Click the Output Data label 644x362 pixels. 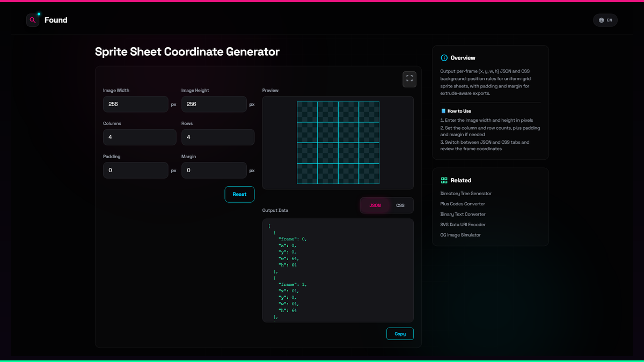point(275,210)
